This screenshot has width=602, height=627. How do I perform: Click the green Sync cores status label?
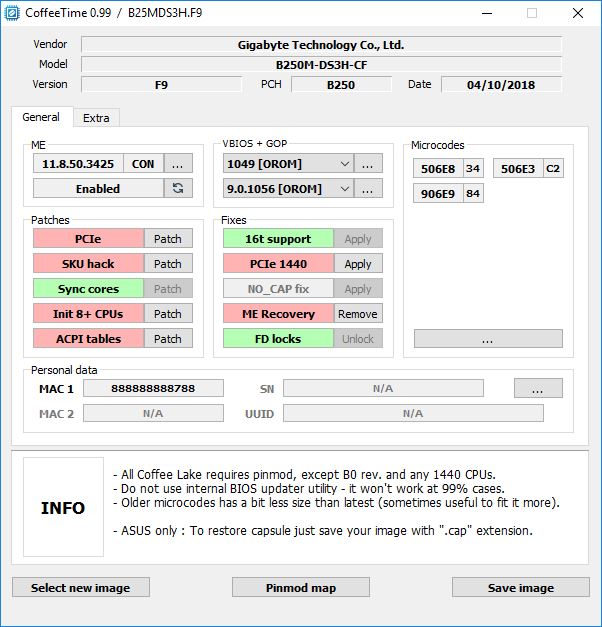tap(88, 288)
